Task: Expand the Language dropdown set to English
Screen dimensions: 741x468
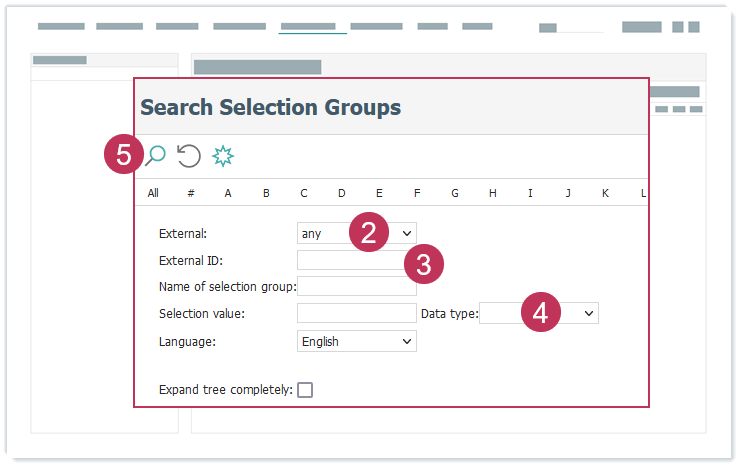Action: (x=356, y=341)
